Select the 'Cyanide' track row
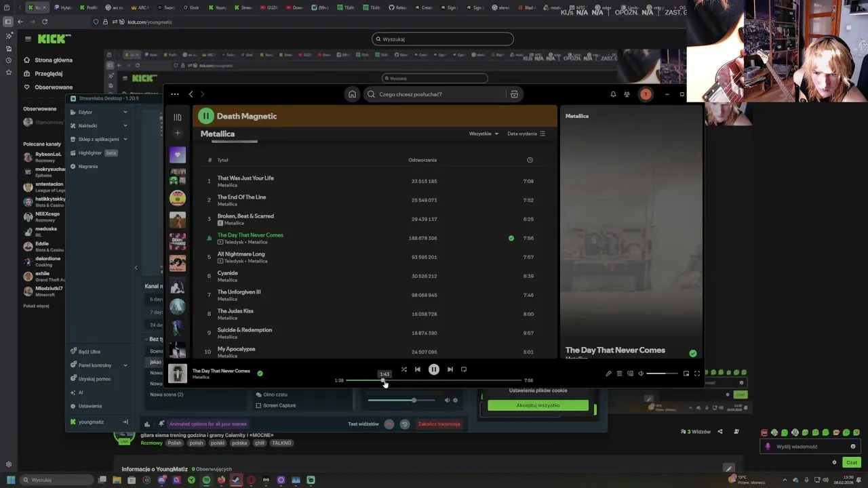The width and height of the screenshot is (868, 488). 375,276
